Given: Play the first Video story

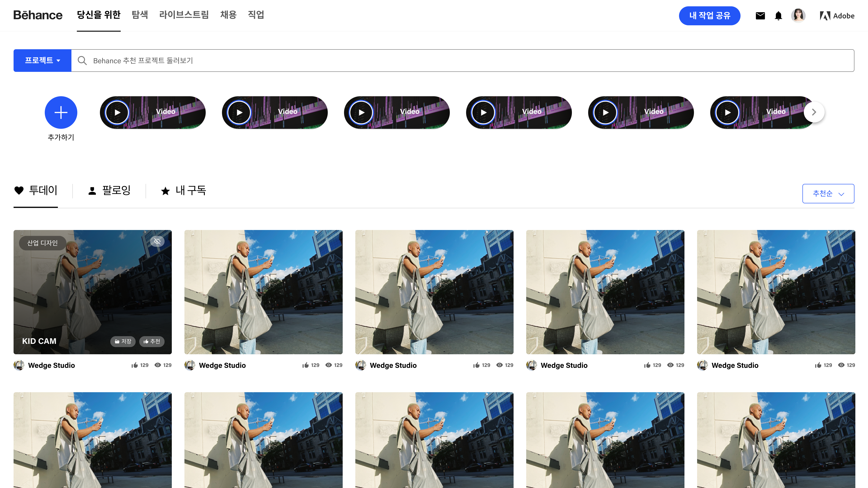Looking at the screenshot, I should 117,112.
